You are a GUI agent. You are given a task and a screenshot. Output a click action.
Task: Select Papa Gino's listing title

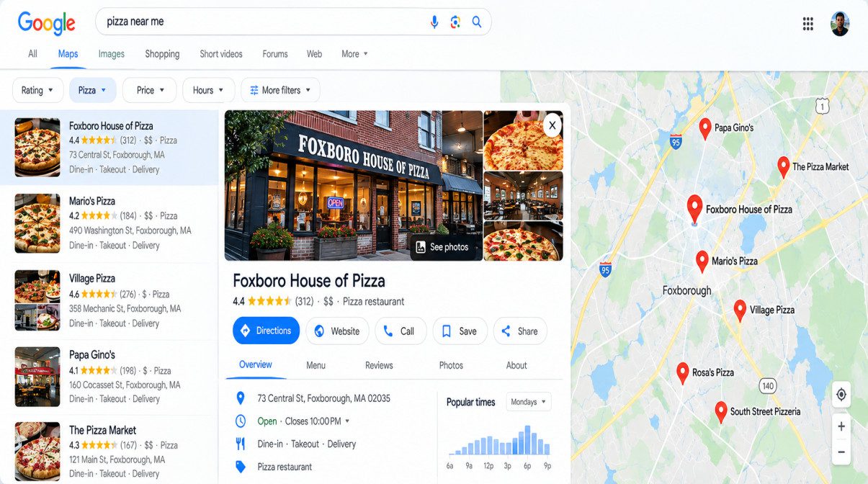point(92,354)
